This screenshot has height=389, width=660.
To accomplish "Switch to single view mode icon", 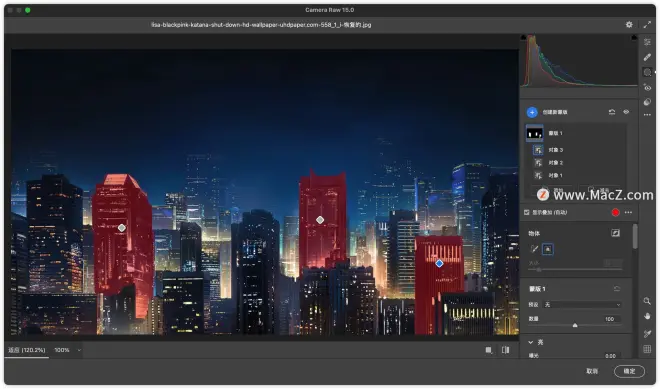I will (488, 350).
